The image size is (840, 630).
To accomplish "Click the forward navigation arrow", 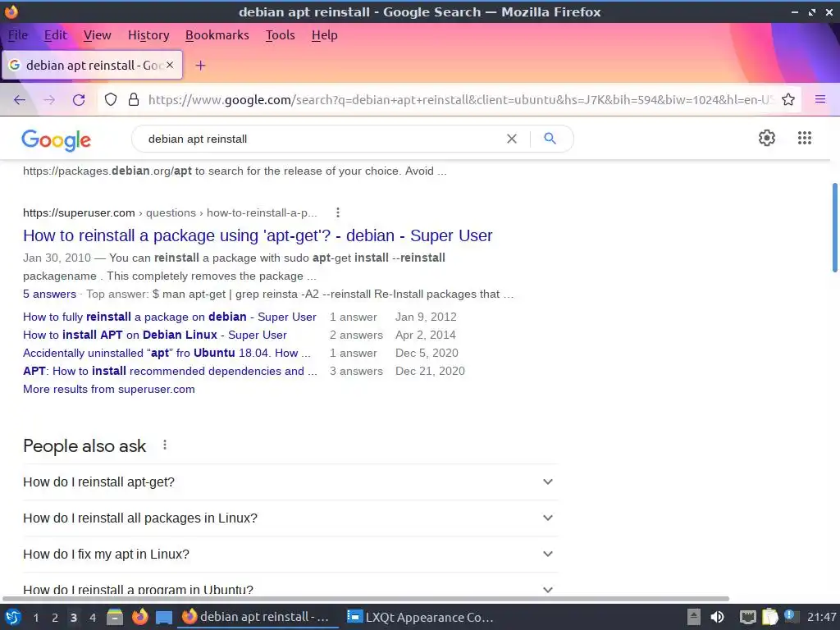I will [49, 99].
